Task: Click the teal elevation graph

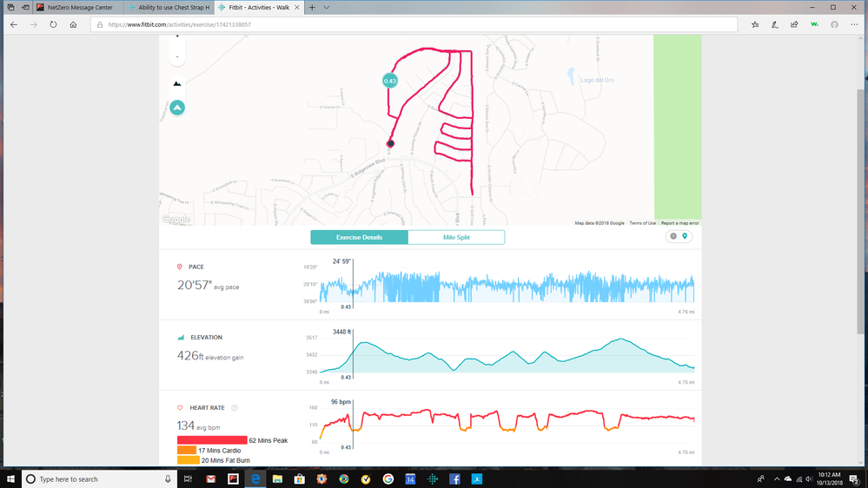Action: point(507,355)
